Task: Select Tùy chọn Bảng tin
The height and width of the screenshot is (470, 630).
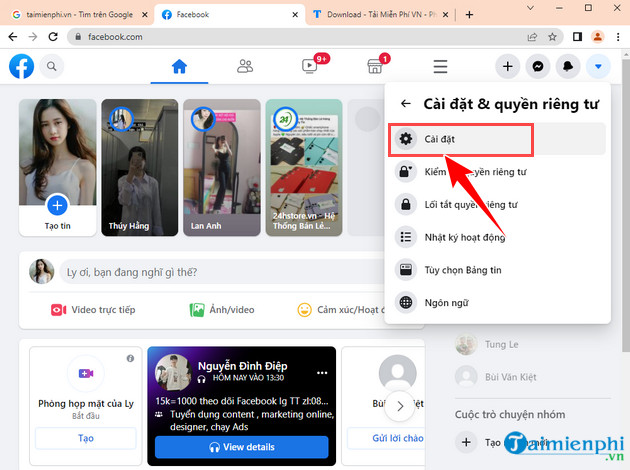Action: [x=498, y=270]
